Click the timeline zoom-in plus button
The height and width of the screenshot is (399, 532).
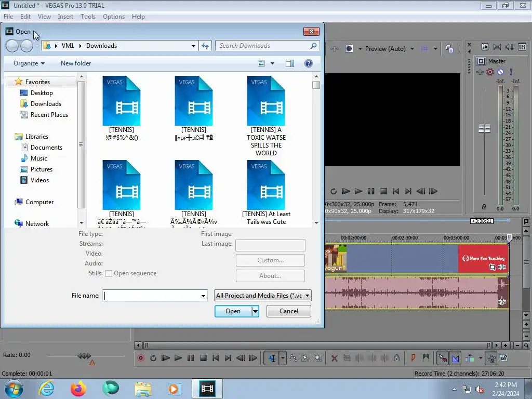[506, 345]
